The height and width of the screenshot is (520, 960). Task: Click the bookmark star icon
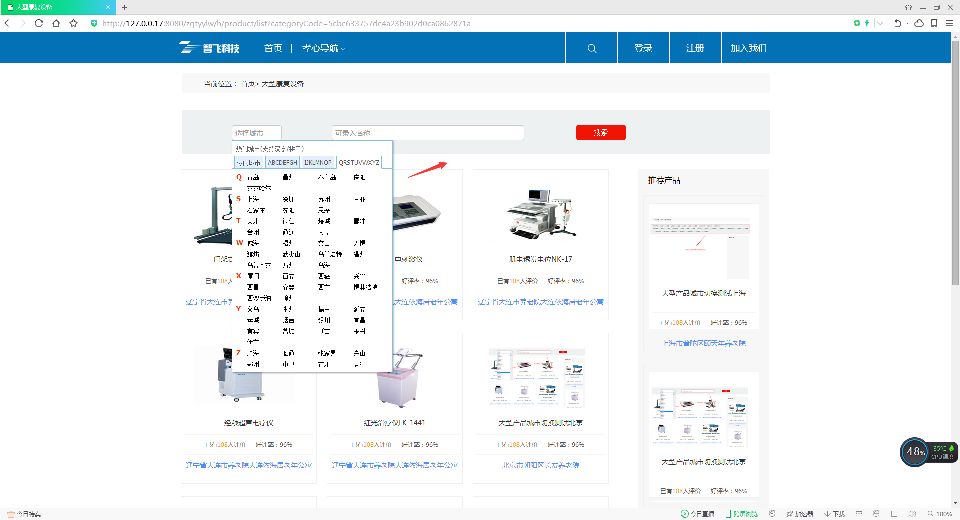point(73,22)
